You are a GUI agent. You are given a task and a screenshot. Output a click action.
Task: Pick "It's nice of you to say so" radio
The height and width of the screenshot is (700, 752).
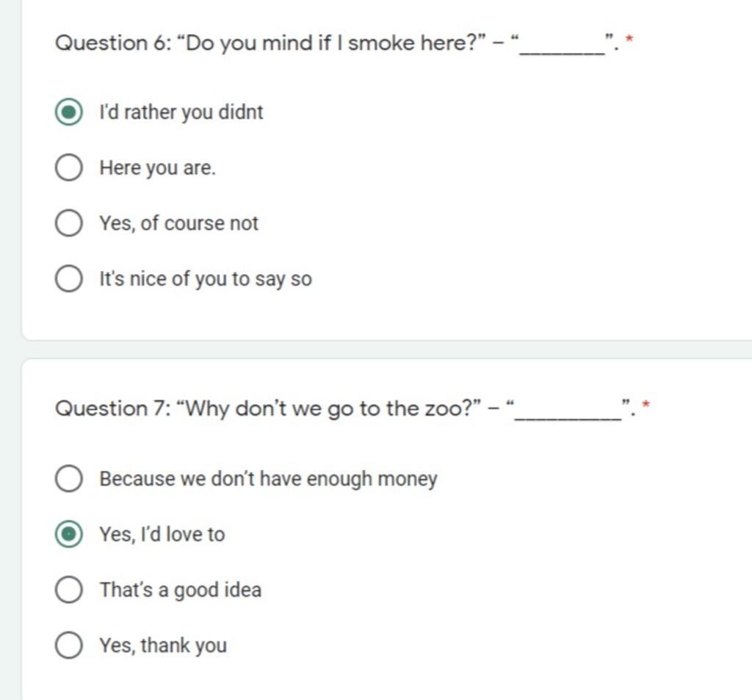tap(68, 279)
